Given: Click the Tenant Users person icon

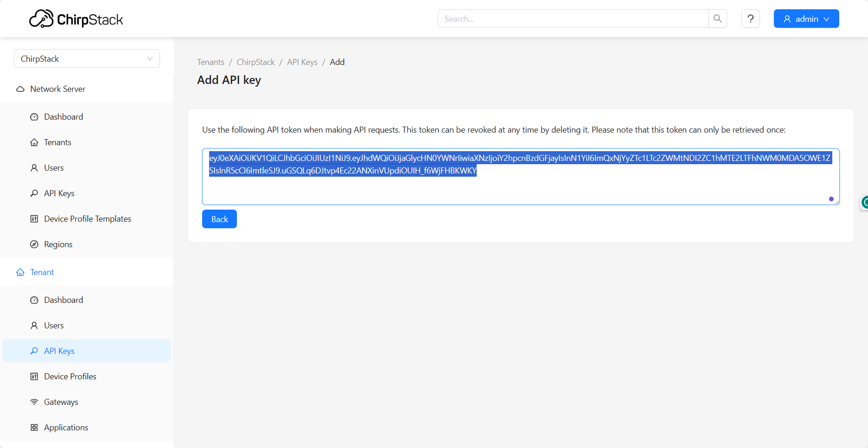Looking at the screenshot, I should coord(34,326).
